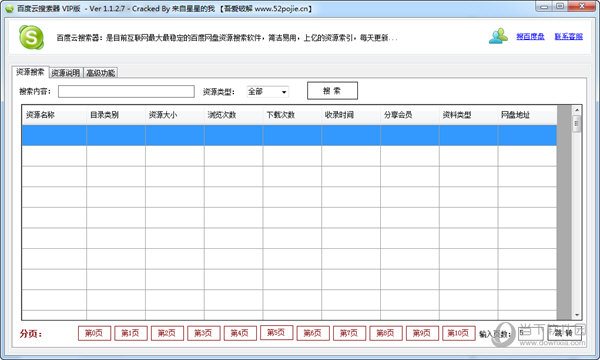Go to page 第3页
Image resolution: width=600 pixels, height=360 pixels.
[x=204, y=333]
